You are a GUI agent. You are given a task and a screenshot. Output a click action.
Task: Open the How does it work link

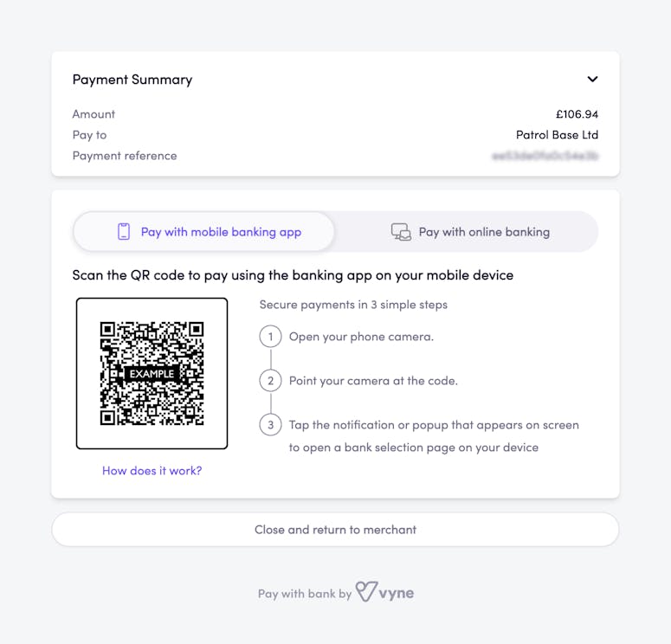tap(152, 471)
